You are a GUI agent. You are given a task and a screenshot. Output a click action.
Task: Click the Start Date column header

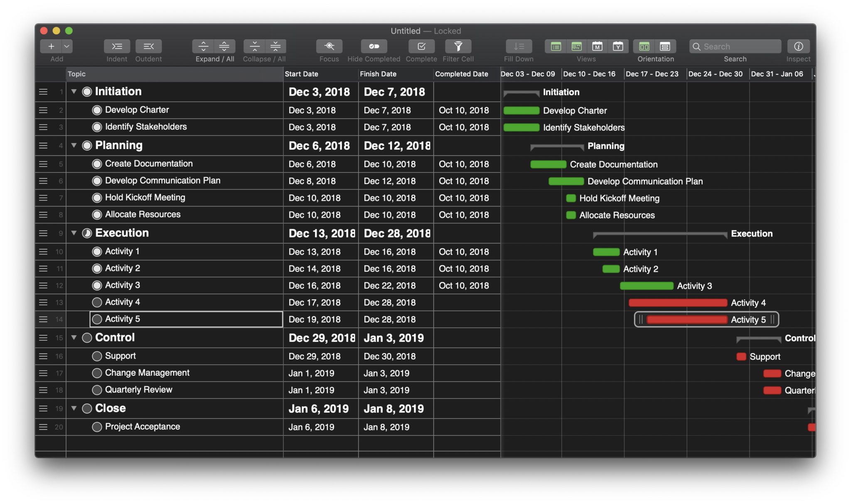pos(321,74)
